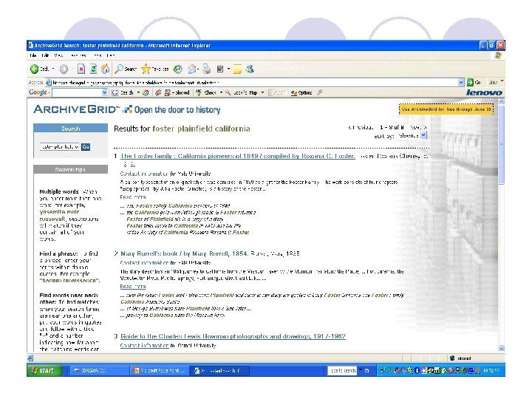Click the Refresh page icon
Viewport: 532px width, 399px height.
click(93, 69)
